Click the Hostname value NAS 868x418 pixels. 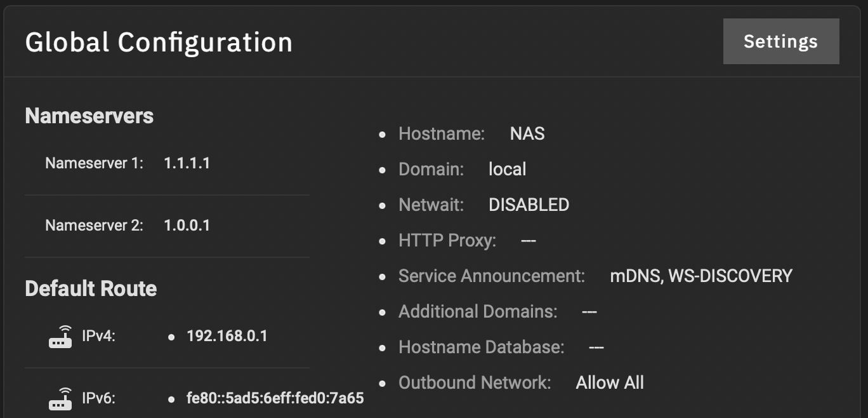[x=527, y=134]
